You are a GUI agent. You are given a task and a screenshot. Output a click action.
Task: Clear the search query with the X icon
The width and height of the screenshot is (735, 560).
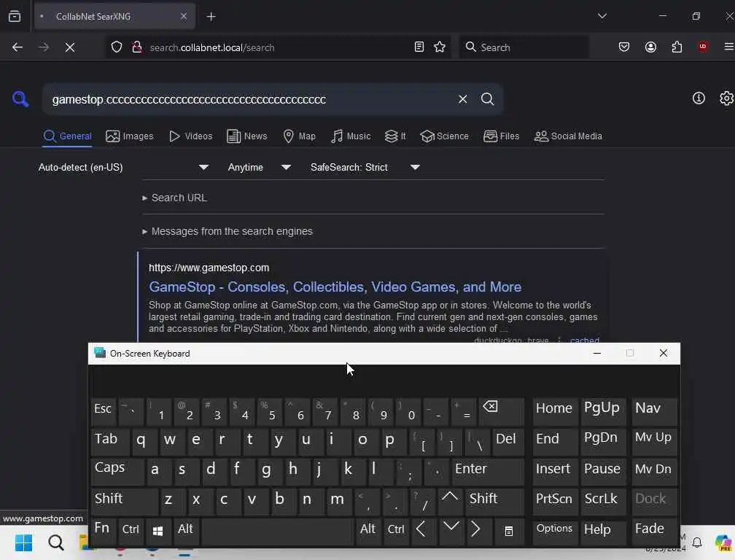tap(462, 99)
